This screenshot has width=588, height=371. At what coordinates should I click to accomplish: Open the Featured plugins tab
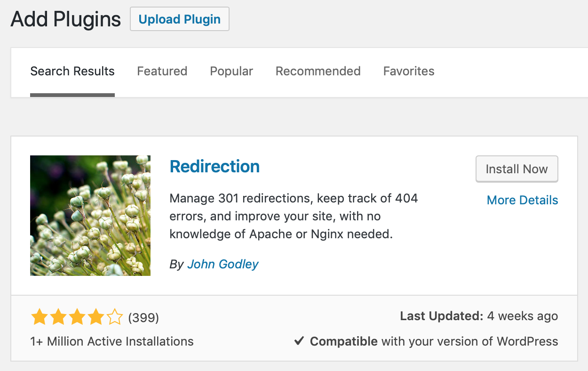pyautogui.click(x=162, y=71)
